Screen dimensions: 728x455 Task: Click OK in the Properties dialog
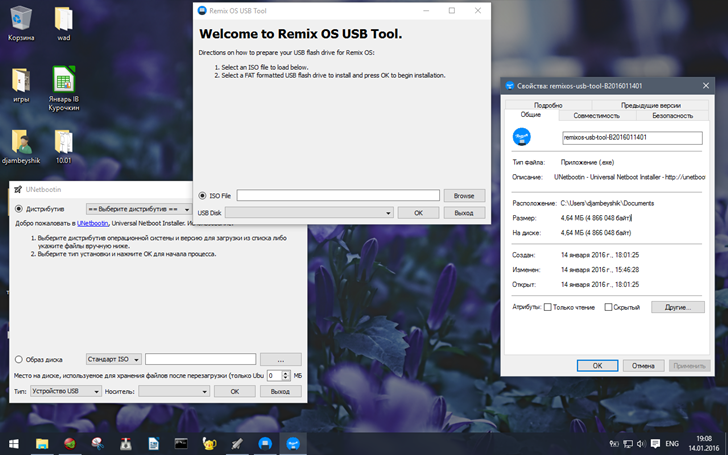[x=598, y=365]
